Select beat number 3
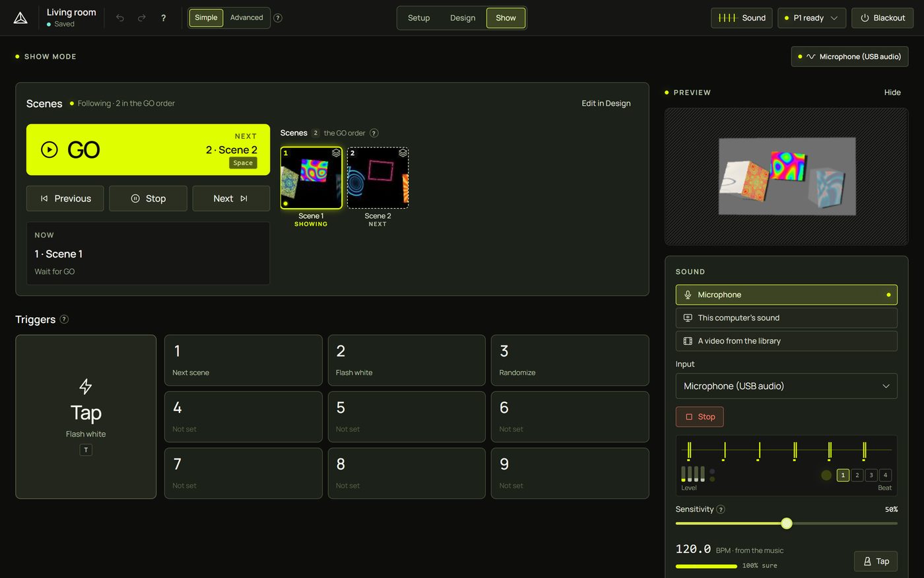 click(x=871, y=475)
